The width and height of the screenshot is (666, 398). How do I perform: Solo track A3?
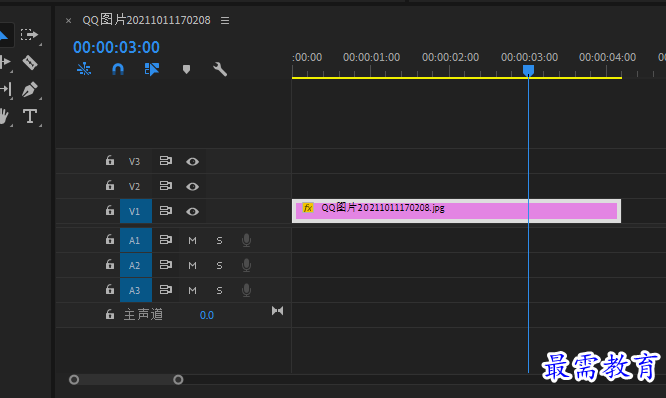(220, 291)
